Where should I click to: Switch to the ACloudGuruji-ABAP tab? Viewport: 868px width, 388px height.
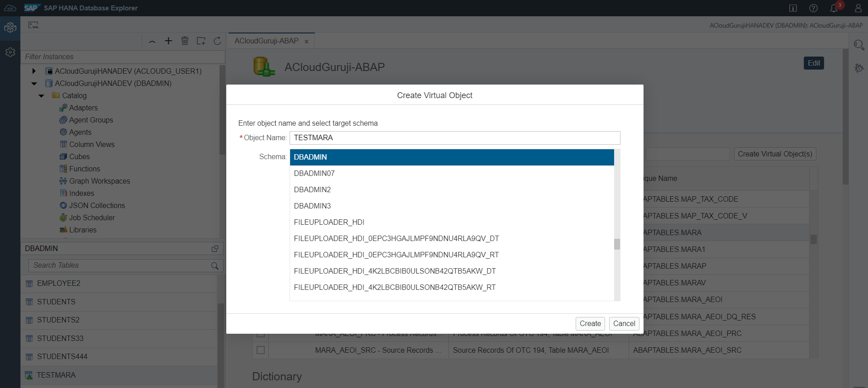(266, 41)
